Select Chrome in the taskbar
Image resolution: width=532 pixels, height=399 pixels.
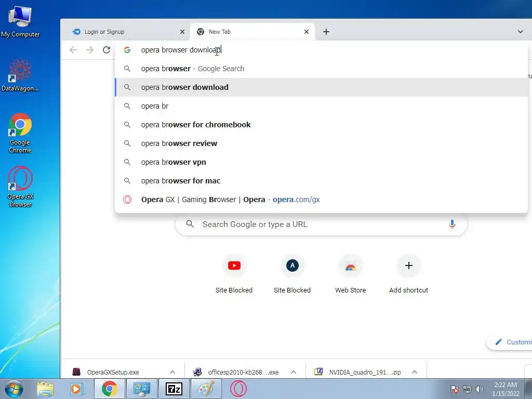(x=109, y=389)
